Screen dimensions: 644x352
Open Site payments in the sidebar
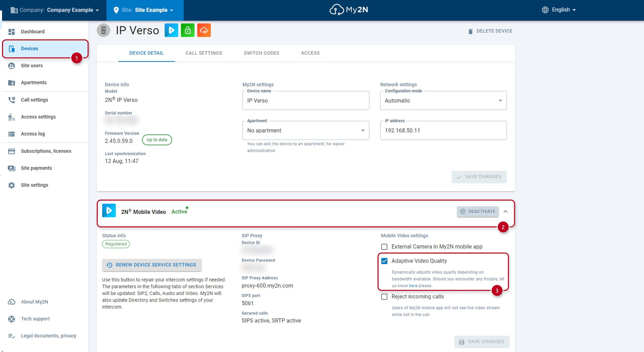[45, 168]
